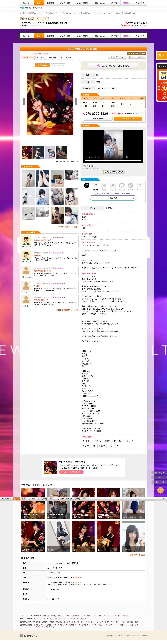
Task: Click この女の子の口コミを書く button
Action: (113, 66)
